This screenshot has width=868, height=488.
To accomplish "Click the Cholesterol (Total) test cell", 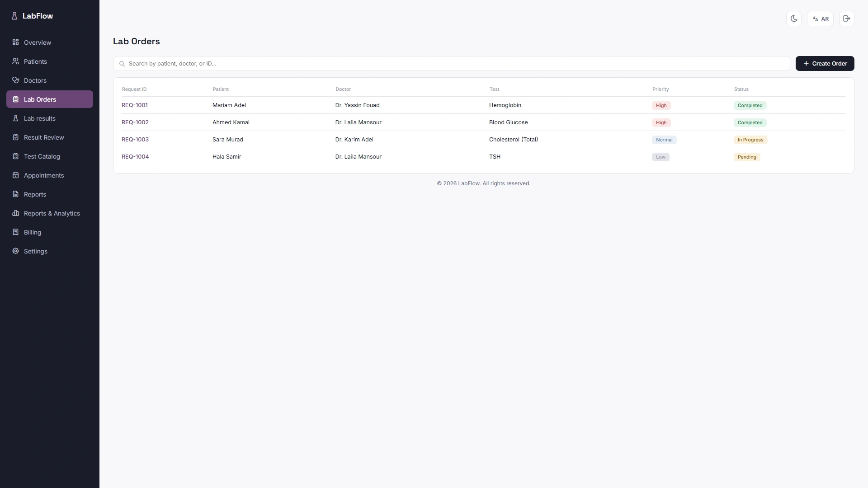I will [x=514, y=140].
